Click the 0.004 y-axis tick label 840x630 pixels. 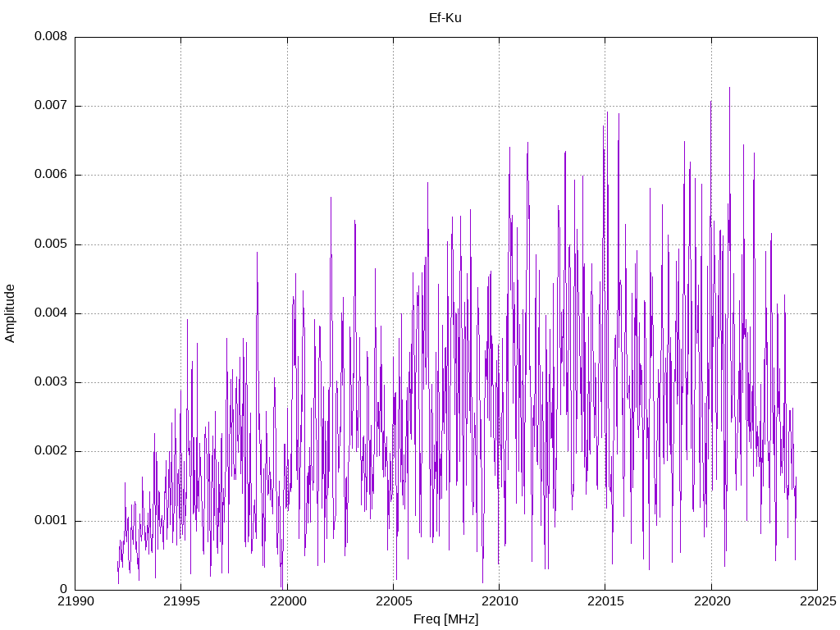coord(51,313)
